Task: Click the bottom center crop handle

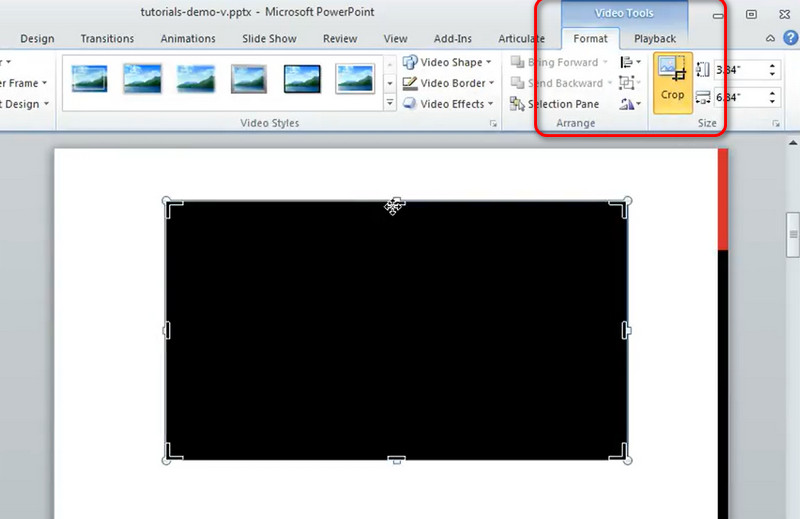Action: 396,460
